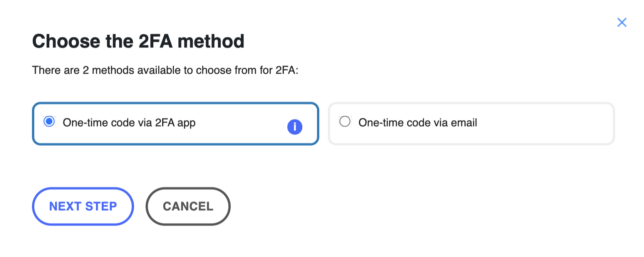This screenshot has height=257, width=644.
Task: Close the 2FA method dialog
Action: click(622, 22)
